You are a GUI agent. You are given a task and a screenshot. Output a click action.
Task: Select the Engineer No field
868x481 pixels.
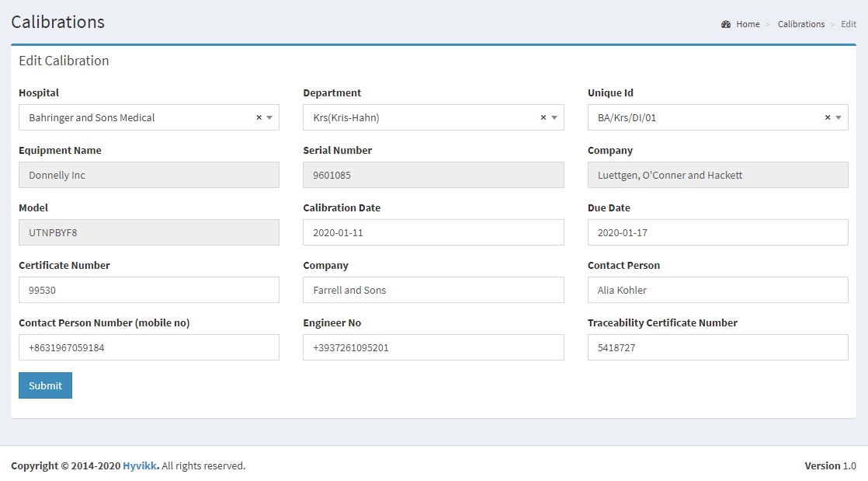(433, 347)
